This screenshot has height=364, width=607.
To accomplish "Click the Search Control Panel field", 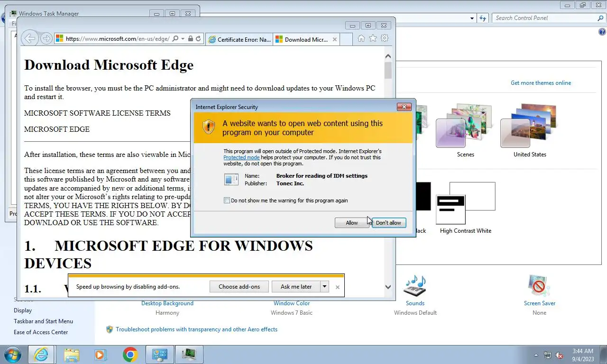I will click(x=545, y=18).
